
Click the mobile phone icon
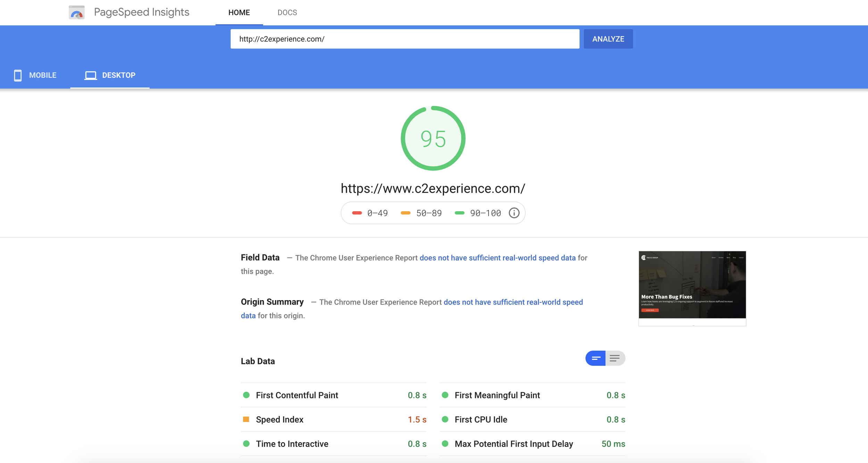point(18,75)
